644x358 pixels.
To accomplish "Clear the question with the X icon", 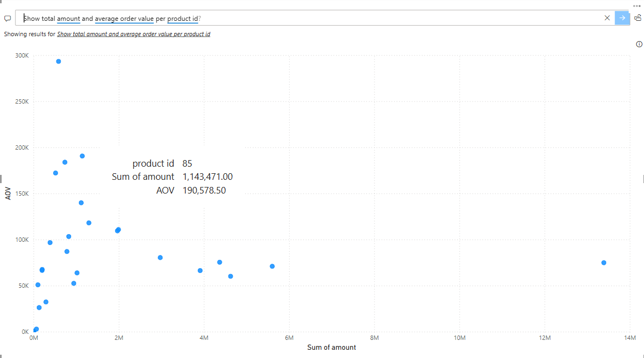I will click(x=607, y=18).
